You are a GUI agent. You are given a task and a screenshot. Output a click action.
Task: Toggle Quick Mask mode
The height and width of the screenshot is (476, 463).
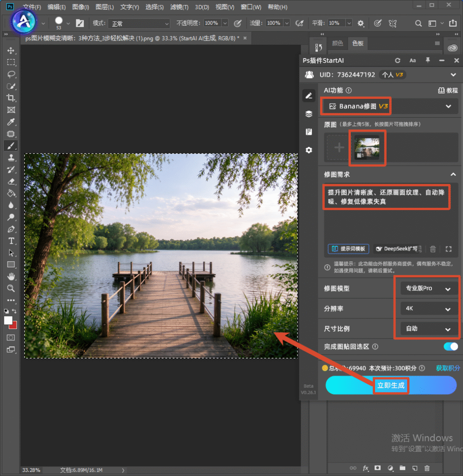point(11,337)
